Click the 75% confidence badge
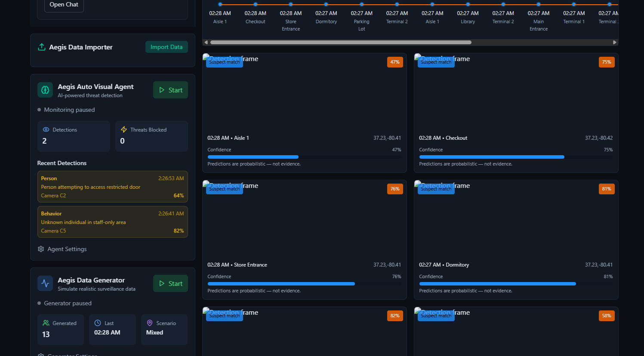This screenshot has width=644, height=356. [x=607, y=62]
